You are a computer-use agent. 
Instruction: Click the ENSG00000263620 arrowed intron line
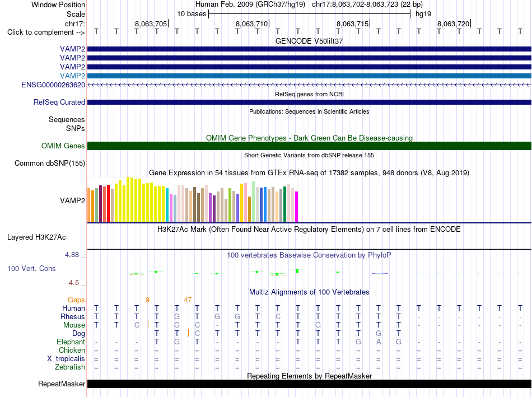point(309,85)
